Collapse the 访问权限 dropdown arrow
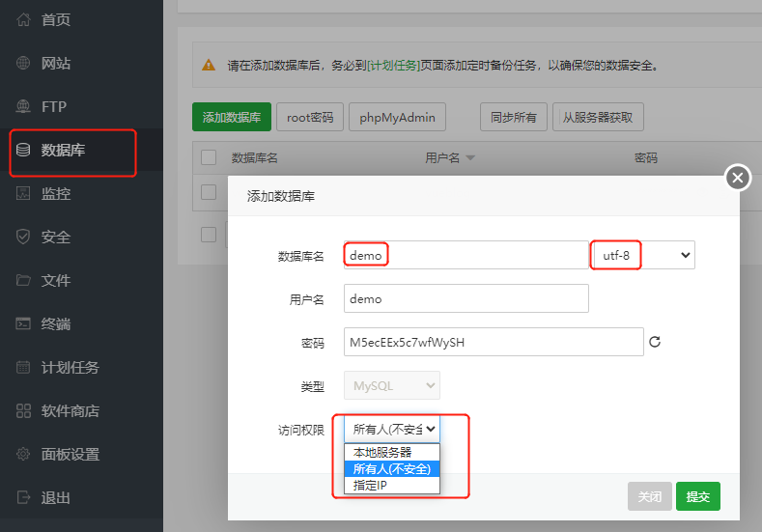Screen dimensions: 762x532 (431, 429)
